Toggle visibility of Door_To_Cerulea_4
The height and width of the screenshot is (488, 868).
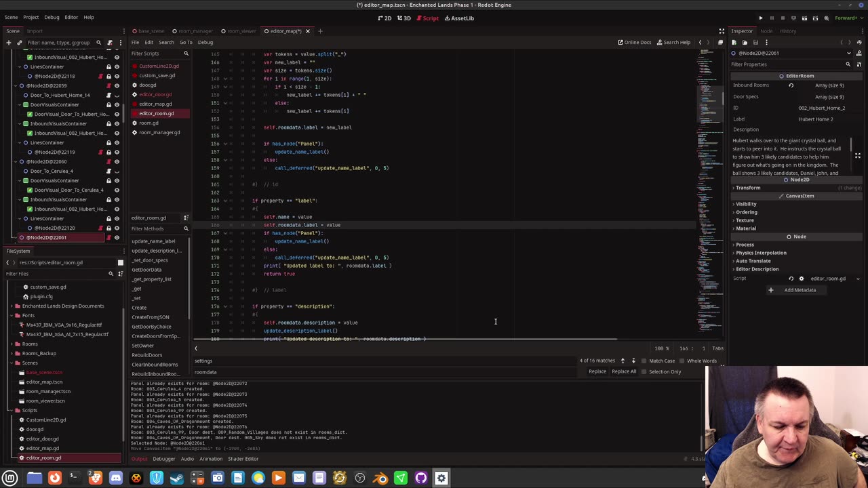click(x=117, y=171)
